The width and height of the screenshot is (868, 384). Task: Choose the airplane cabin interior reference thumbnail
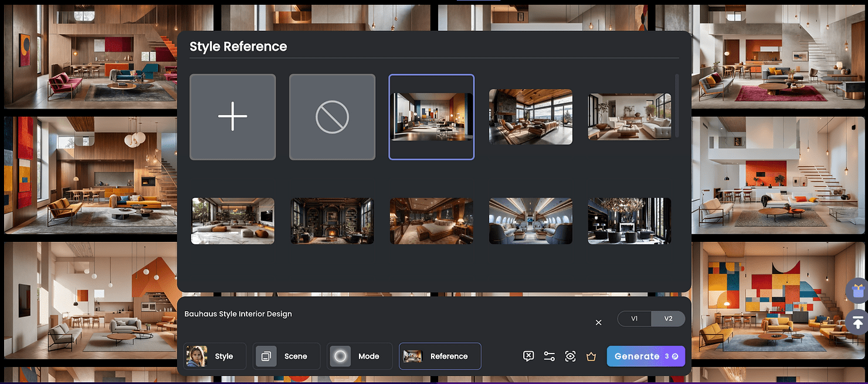point(530,221)
